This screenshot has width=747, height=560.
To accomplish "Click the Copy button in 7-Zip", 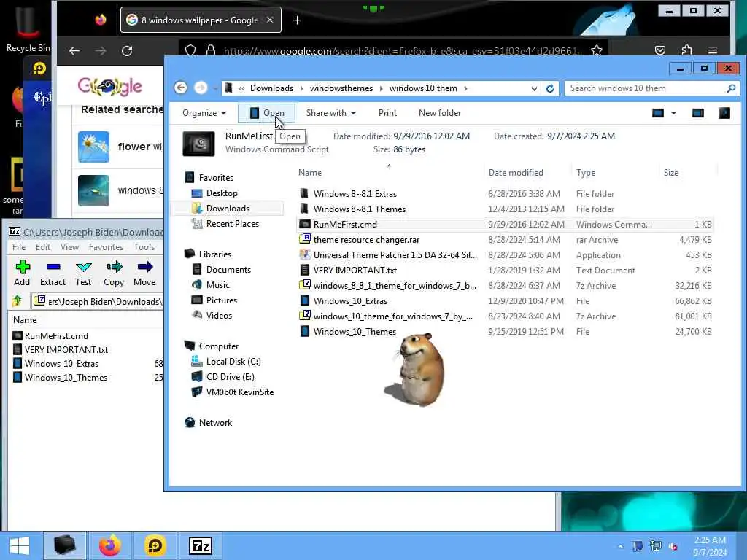I will pyautogui.click(x=114, y=273).
